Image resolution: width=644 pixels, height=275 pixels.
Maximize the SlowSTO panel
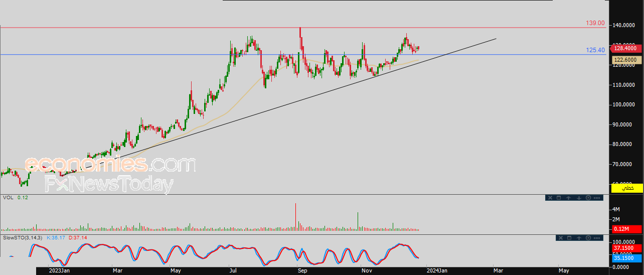(569, 238)
